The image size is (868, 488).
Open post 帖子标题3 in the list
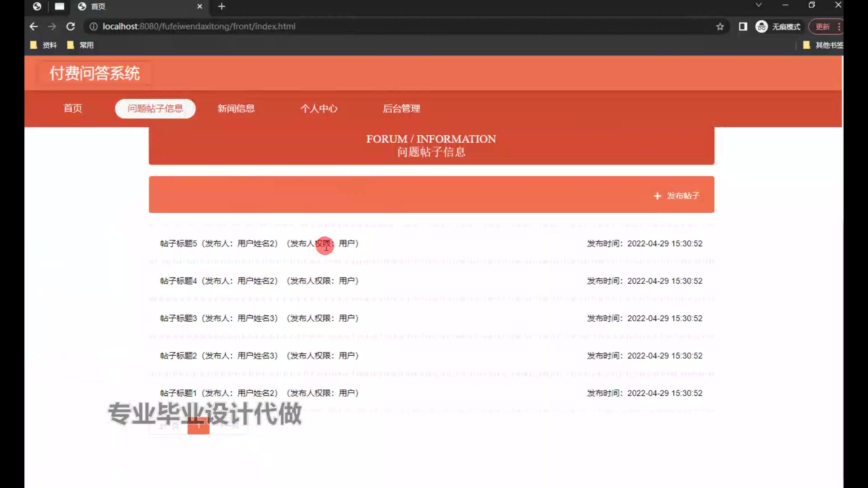point(179,319)
